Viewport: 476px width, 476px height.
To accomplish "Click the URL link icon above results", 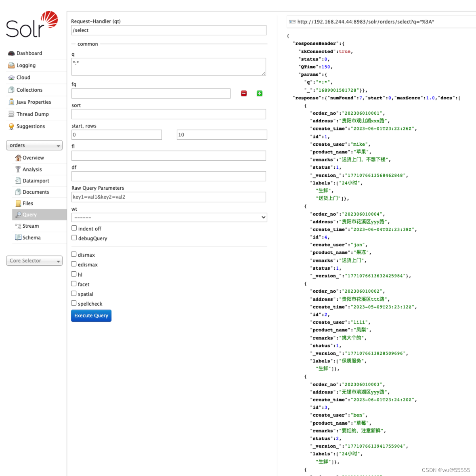I will 292,22.
